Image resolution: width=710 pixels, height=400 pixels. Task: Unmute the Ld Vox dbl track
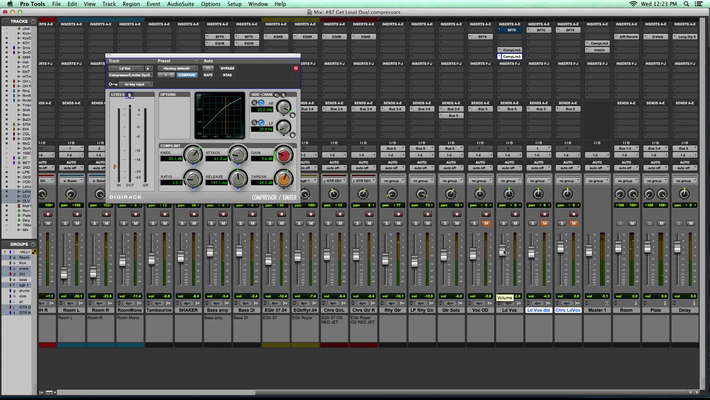tap(544, 223)
